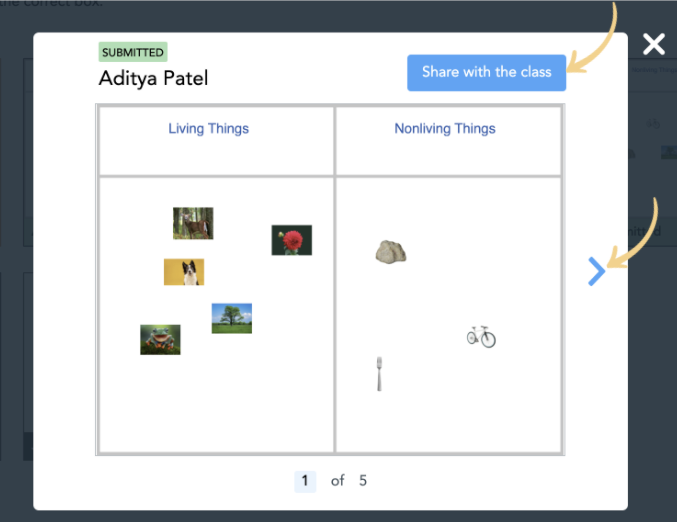Select the frog picture
Image resolution: width=677 pixels, height=522 pixels.
160,339
